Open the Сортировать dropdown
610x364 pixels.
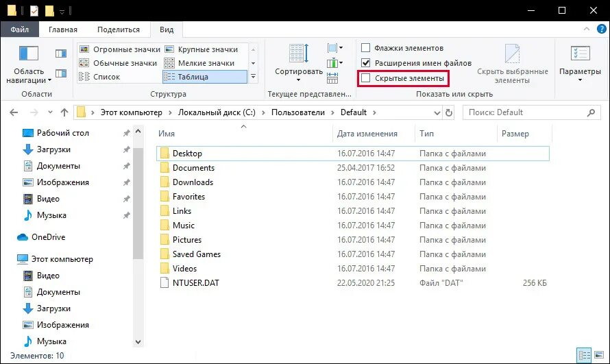[299, 63]
